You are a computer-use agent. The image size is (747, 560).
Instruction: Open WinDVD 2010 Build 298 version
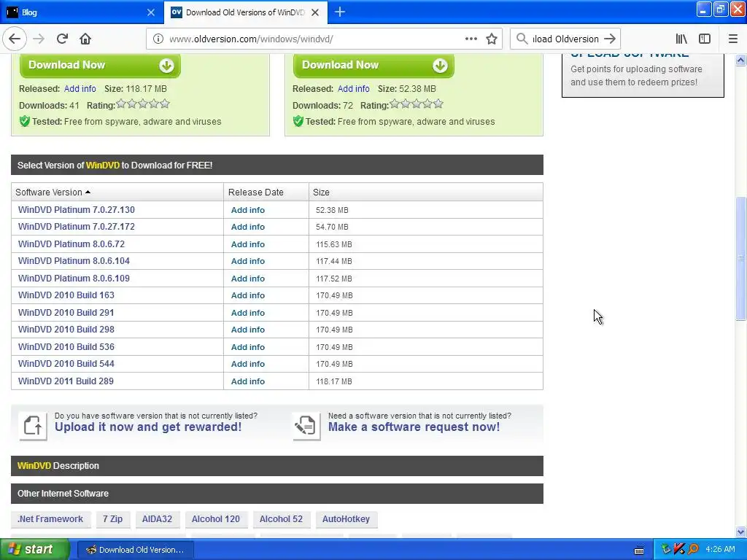[66, 330]
